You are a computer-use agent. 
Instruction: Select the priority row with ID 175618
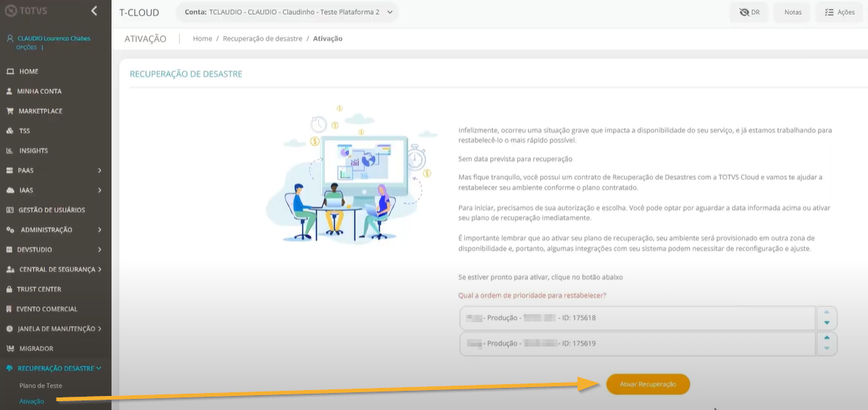click(637, 318)
